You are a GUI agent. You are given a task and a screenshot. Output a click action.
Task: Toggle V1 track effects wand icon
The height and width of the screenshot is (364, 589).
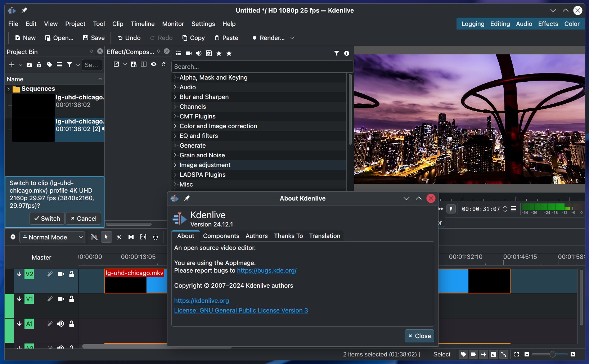pyautogui.click(x=50, y=299)
